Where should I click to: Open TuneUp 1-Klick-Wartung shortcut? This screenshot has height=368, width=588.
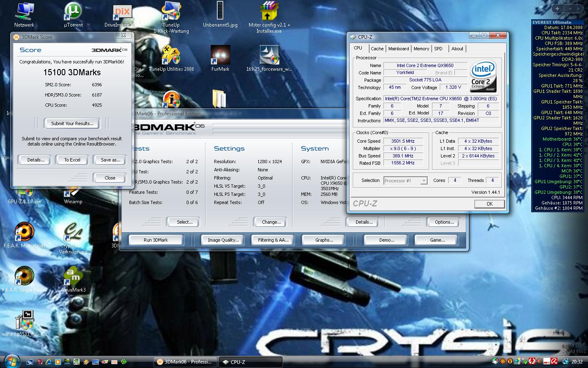[x=171, y=17]
